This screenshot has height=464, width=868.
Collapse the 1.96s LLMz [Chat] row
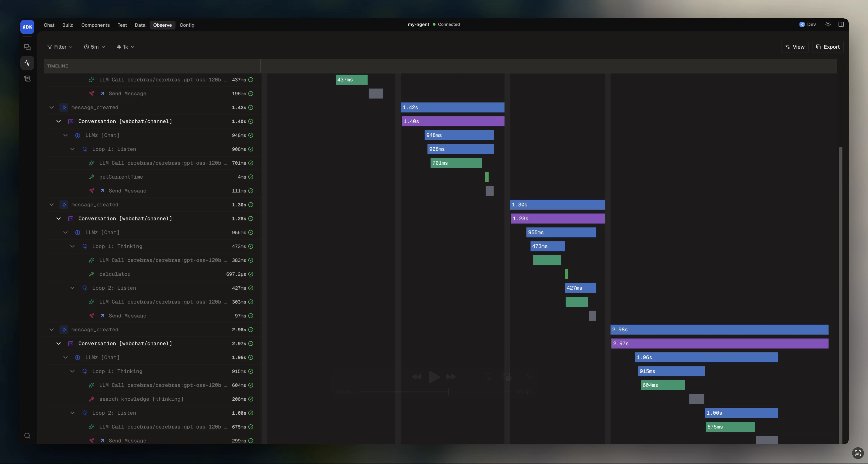[x=65, y=357]
